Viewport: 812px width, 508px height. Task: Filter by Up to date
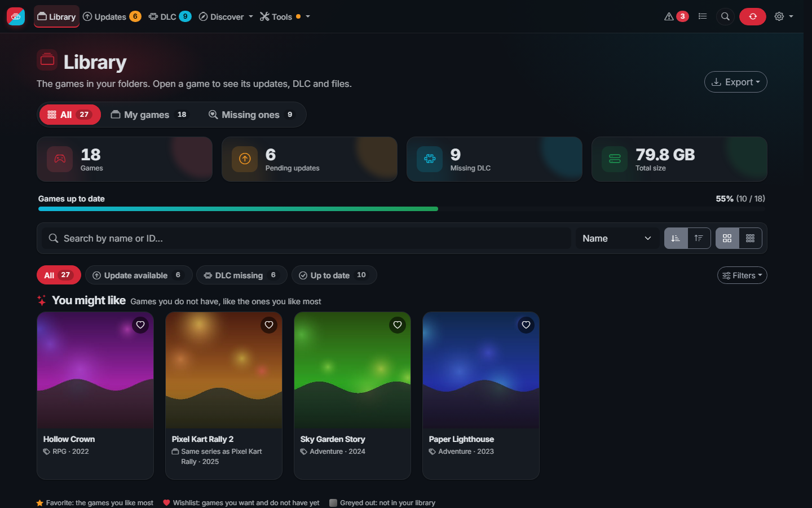pyautogui.click(x=334, y=275)
